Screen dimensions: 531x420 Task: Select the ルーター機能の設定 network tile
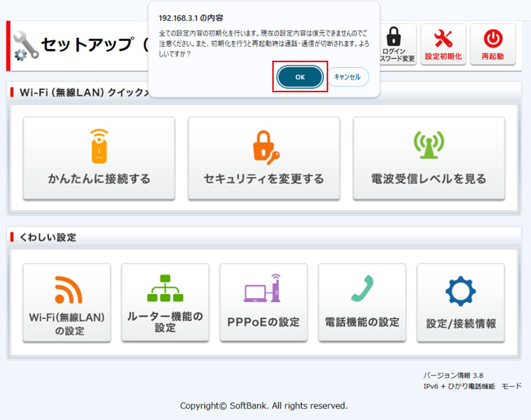point(165,303)
